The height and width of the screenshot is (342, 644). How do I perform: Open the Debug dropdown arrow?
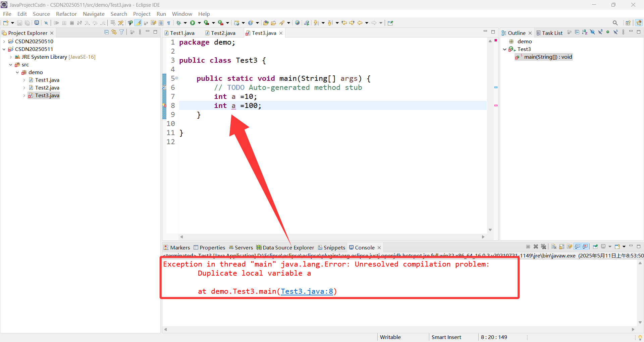[185, 23]
